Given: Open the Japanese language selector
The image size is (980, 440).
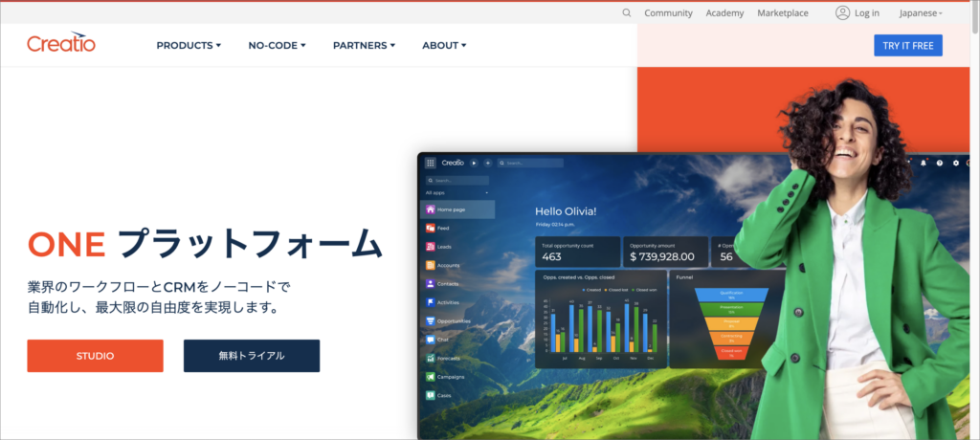Looking at the screenshot, I should (x=921, y=13).
